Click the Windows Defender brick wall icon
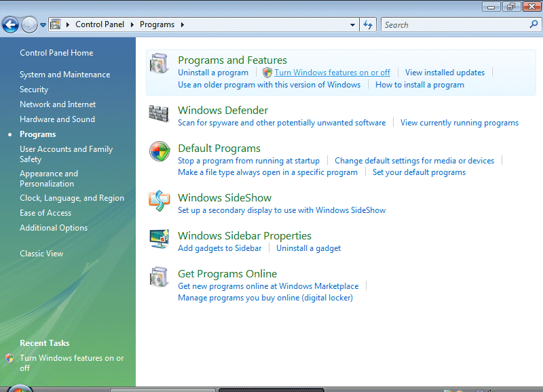This screenshot has height=392, width=543. pos(159,114)
